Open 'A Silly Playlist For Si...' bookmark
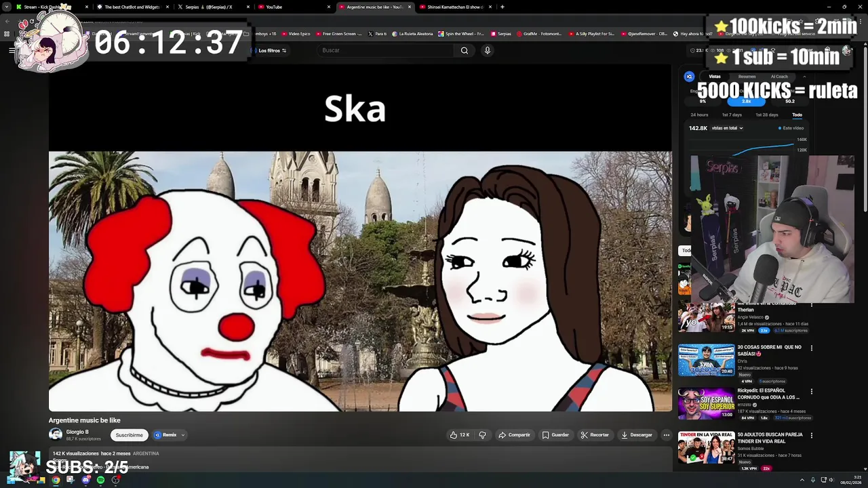The image size is (868, 488). point(592,34)
